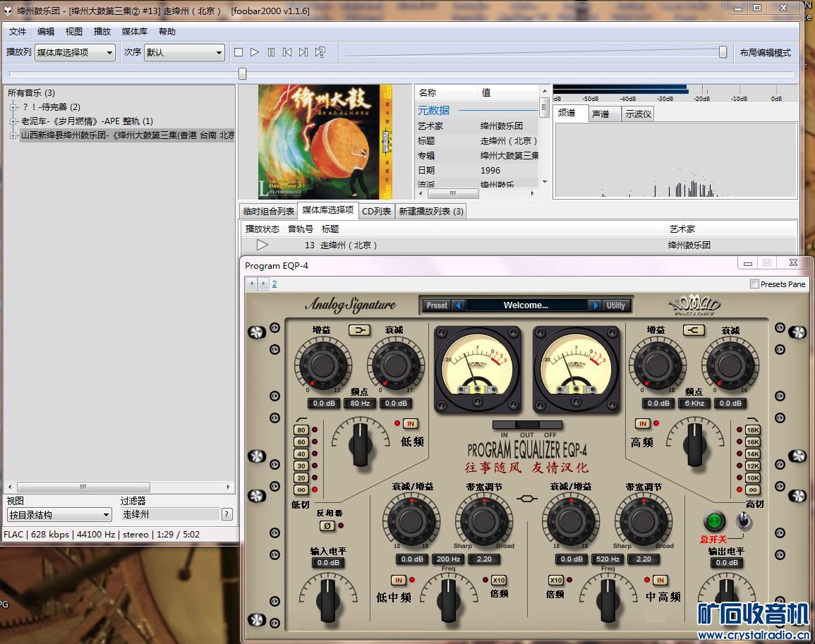The image size is (815, 644).
Task: Switch to CD列表 tab
Action: (376, 211)
